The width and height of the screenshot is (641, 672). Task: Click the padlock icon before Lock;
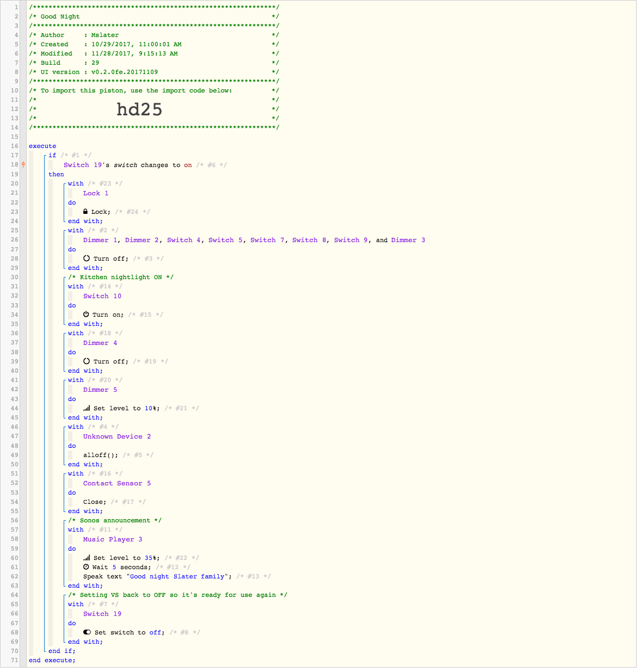coord(85,212)
